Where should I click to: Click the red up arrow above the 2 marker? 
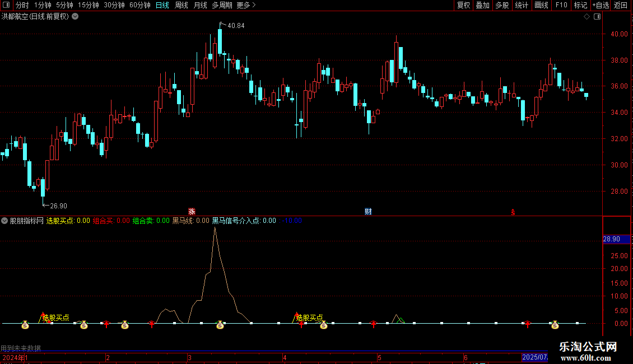point(106,324)
